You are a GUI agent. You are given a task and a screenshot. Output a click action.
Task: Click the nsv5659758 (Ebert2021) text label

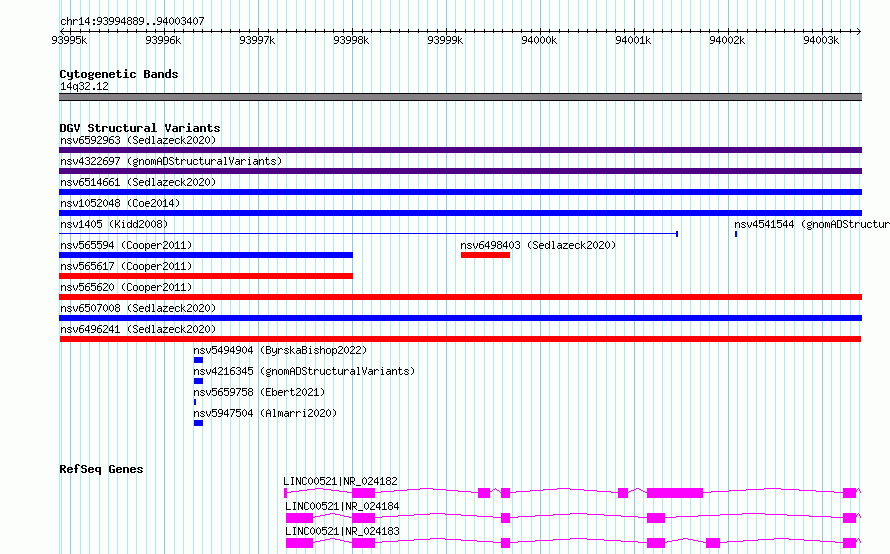[259, 392]
